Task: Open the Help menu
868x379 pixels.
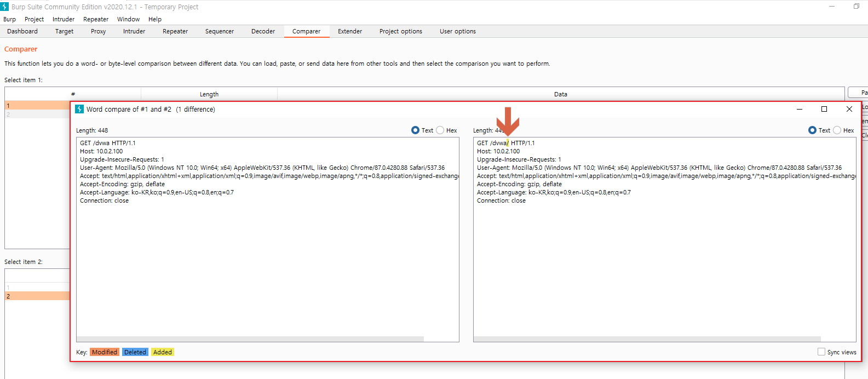Action: click(x=155, y=19)
